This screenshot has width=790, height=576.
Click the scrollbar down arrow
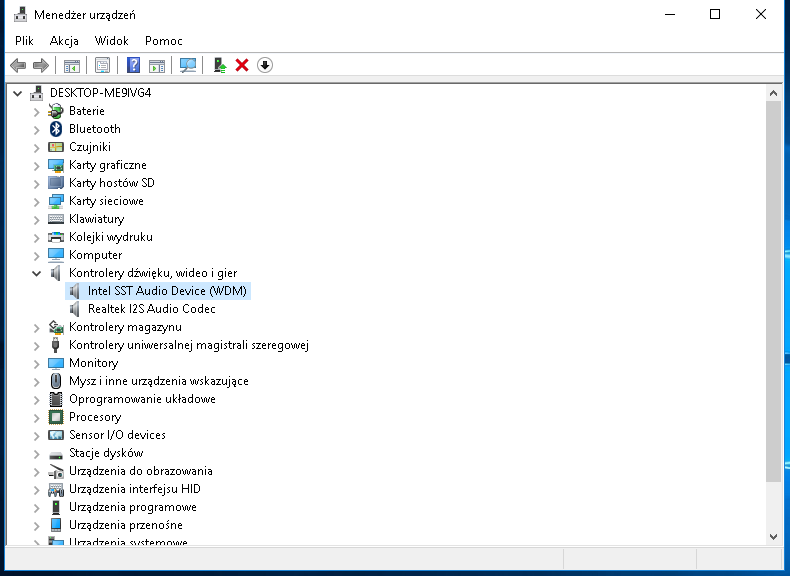click(773, 537)
